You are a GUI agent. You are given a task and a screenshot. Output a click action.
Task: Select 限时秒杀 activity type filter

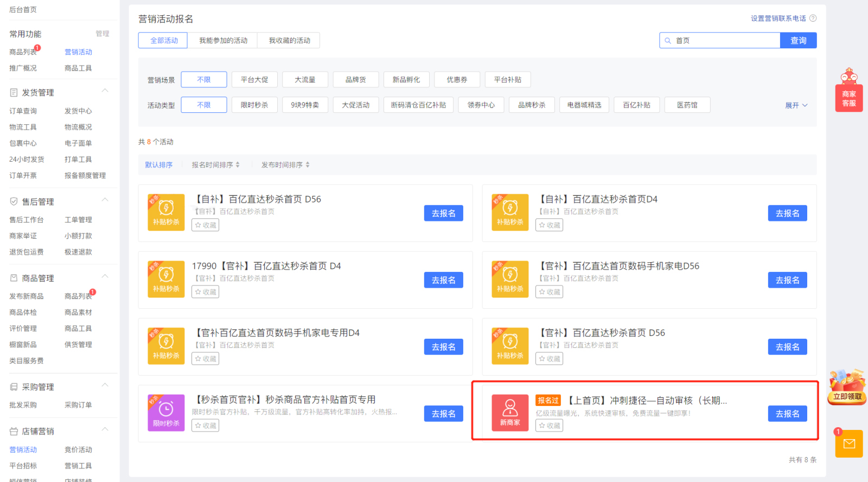click(x=254, y=105)
